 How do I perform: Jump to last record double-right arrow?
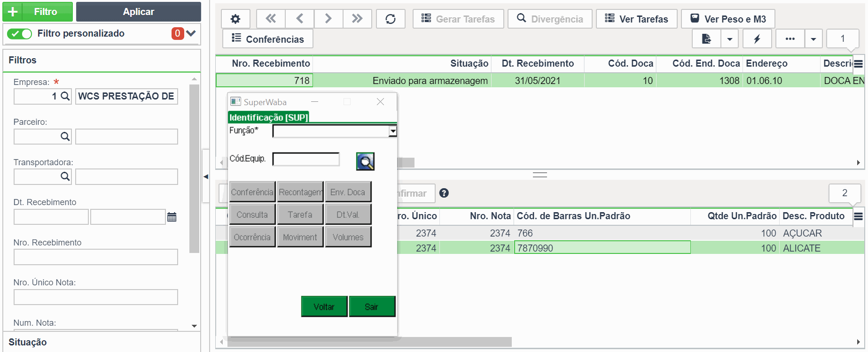357,19
